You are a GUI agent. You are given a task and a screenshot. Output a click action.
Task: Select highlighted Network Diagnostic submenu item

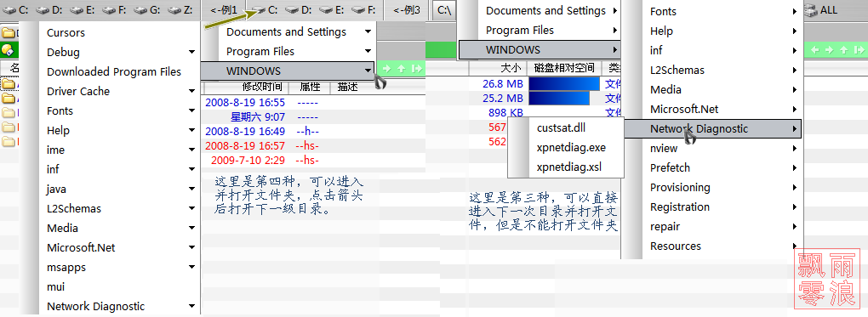pos(712,129)
